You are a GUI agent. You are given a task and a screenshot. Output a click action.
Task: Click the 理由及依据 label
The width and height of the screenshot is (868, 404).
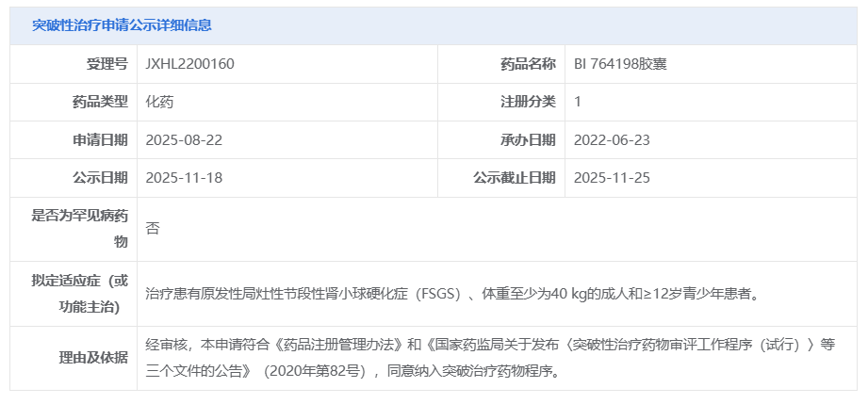[x=93, y=358]
